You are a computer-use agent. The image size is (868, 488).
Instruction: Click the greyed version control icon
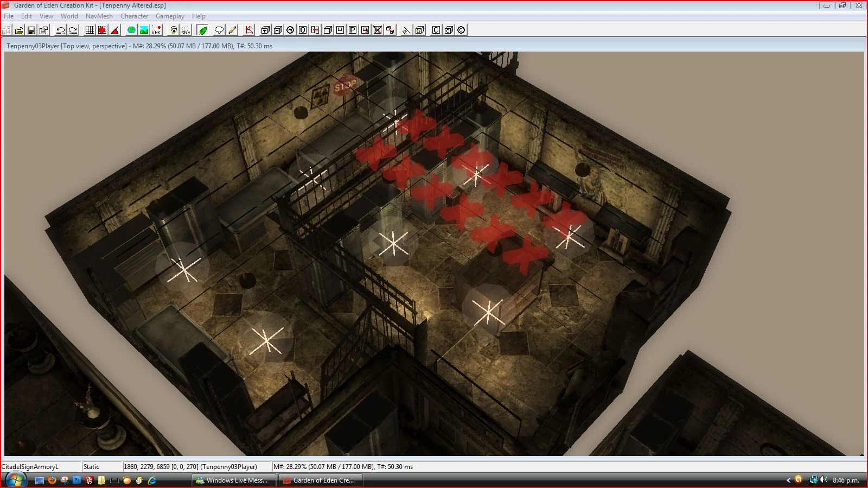[x=7, y=30]
